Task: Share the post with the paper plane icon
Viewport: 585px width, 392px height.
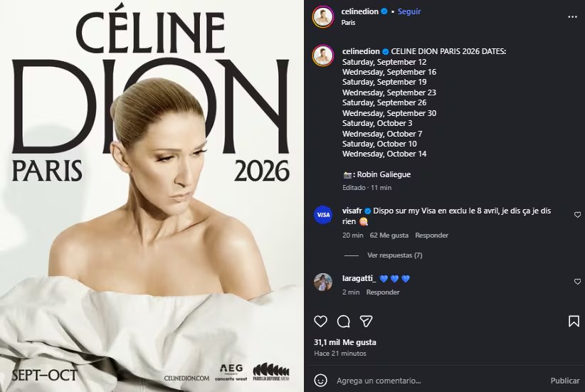Action: point(366,321)
